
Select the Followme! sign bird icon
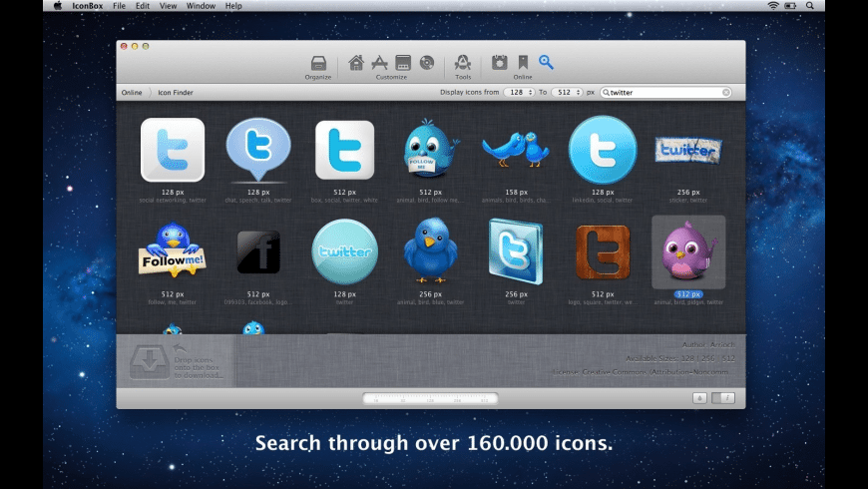coord(173,249)
